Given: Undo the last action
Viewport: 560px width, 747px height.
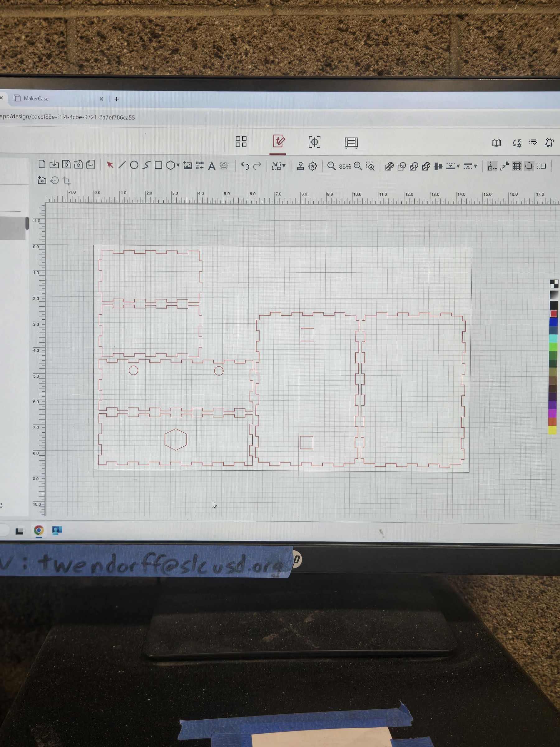Looking at the screenshot, I should (x=245, y=166).
